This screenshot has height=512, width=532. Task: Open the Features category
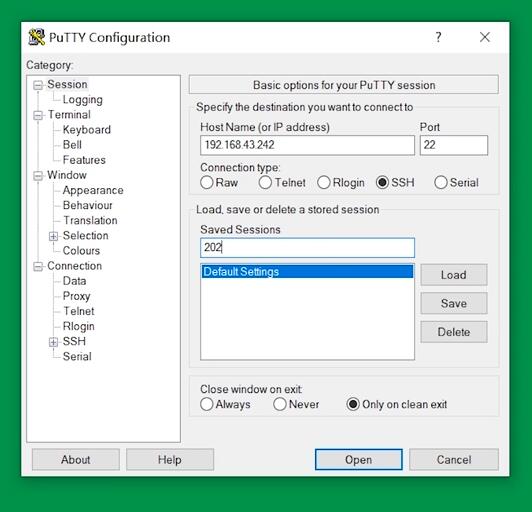point(84,160)
